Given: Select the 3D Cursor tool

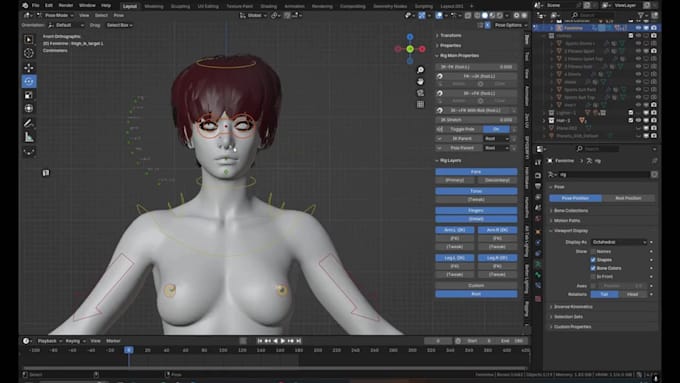Looking at the screenshot, I should coord(29,53).
